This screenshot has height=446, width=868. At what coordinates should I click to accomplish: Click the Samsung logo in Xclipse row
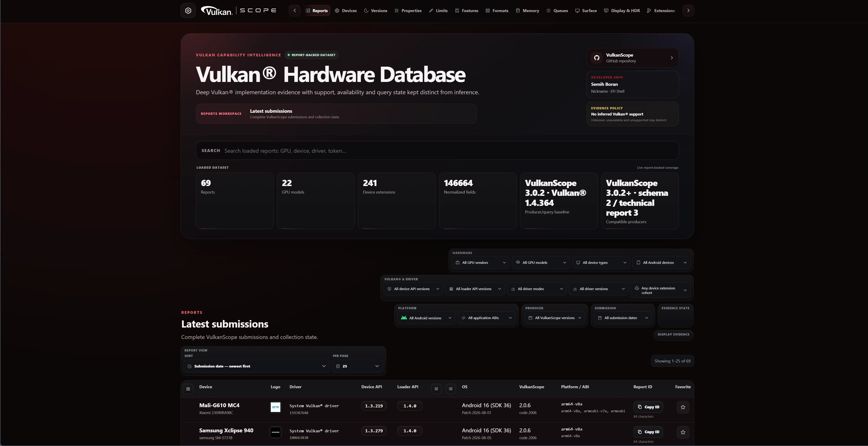[275, 432]
